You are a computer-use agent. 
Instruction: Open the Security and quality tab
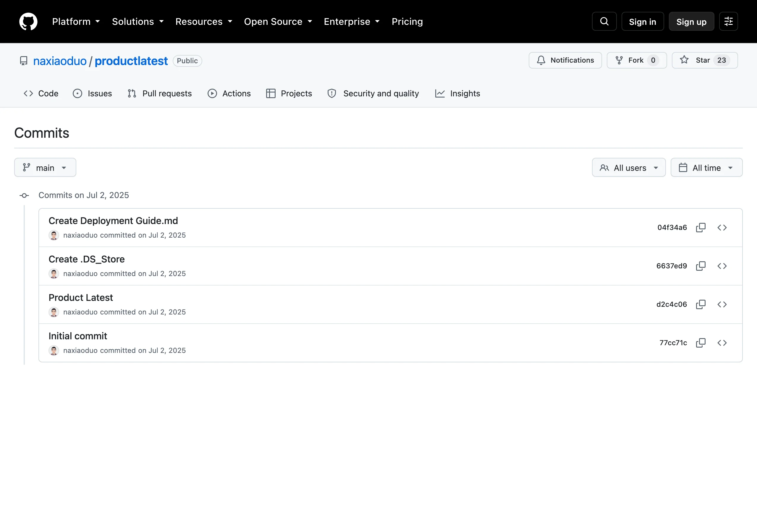coord(373,94)
